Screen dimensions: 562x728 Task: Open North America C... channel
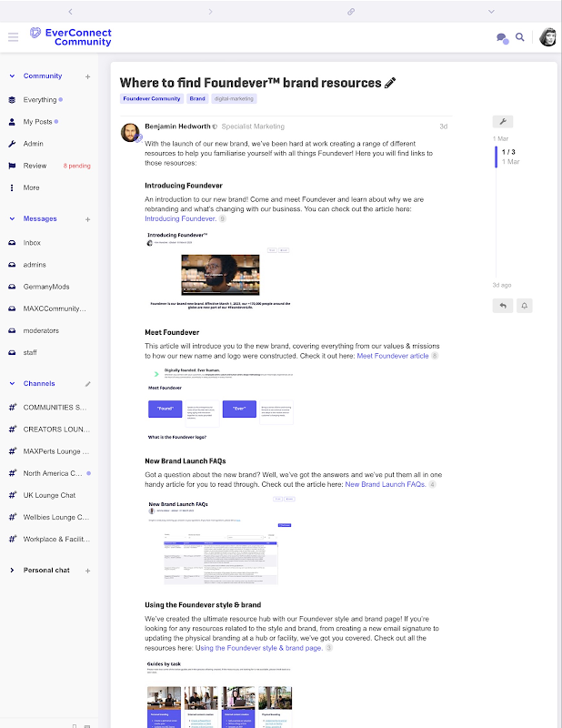coord(49,473)
